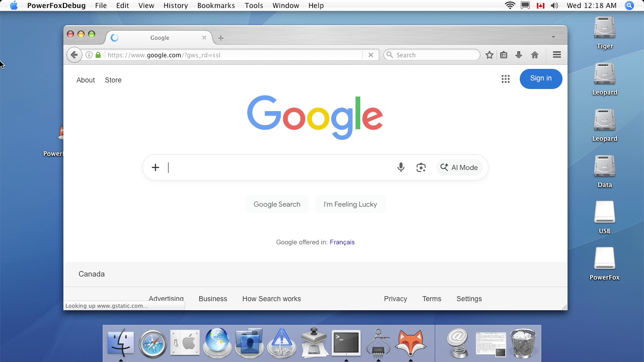Click the "Looking up www.gstatic.com" status text

[107, 306]
